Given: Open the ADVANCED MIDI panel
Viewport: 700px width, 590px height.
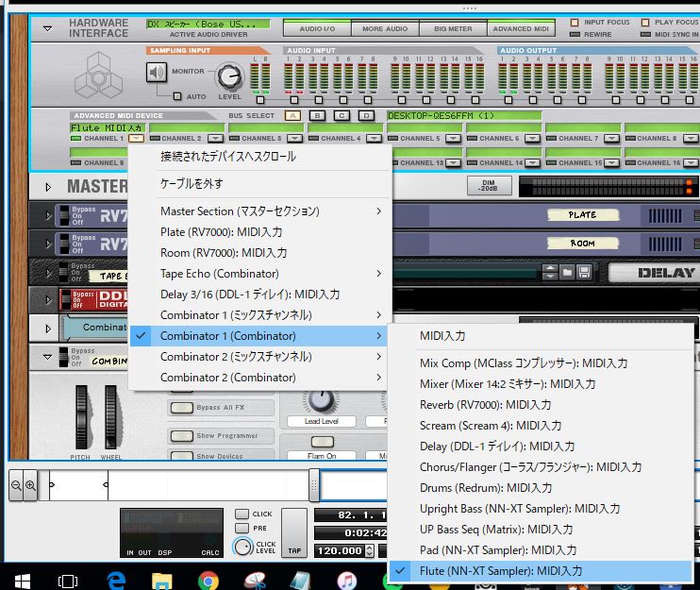Looking at the screenshot, I should click(521, 28).
